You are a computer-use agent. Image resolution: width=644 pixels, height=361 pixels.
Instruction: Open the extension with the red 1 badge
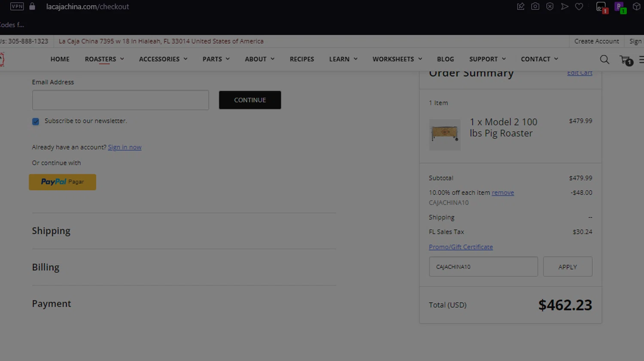(x=602, y=7)
